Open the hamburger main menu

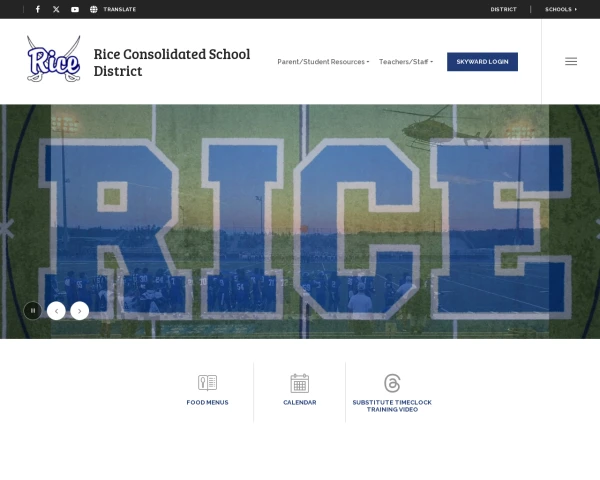coord(571,61)
